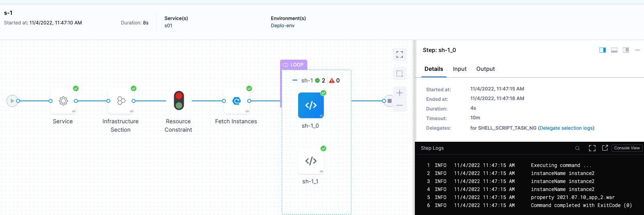Search within the step logs

click(x=577, y=148)
